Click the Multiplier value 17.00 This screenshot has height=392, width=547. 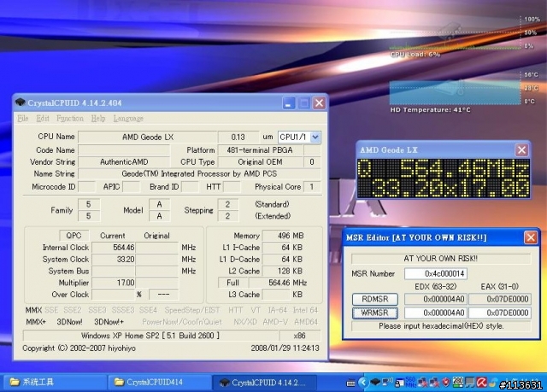coord(114,283)
